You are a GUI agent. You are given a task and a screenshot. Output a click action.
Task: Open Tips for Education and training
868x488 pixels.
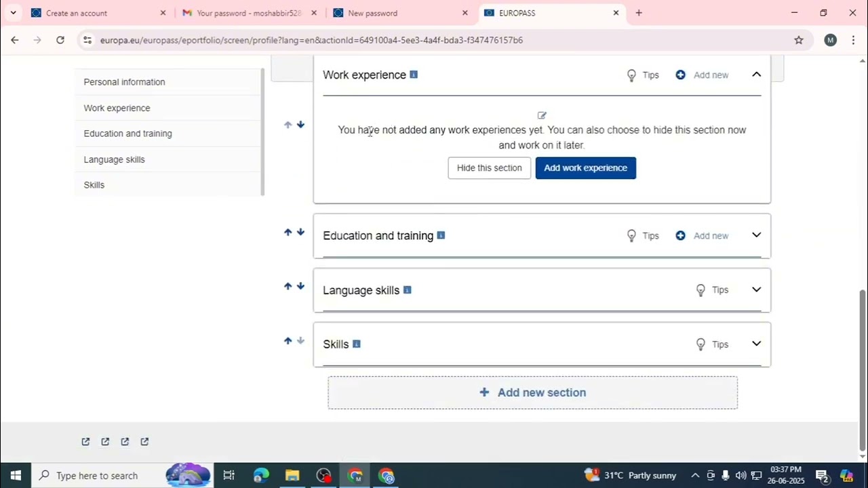tap(643, 236)
